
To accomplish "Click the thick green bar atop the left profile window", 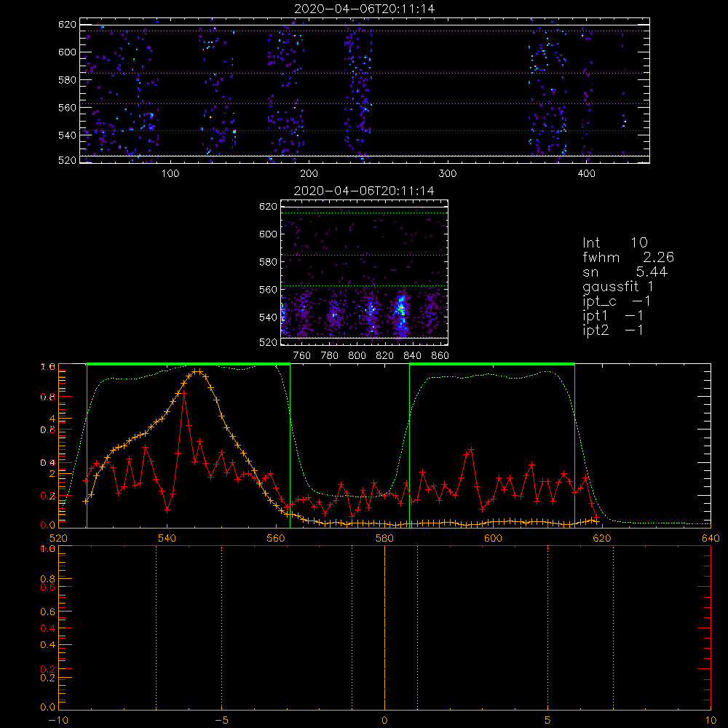I will (x=189, y=364).
